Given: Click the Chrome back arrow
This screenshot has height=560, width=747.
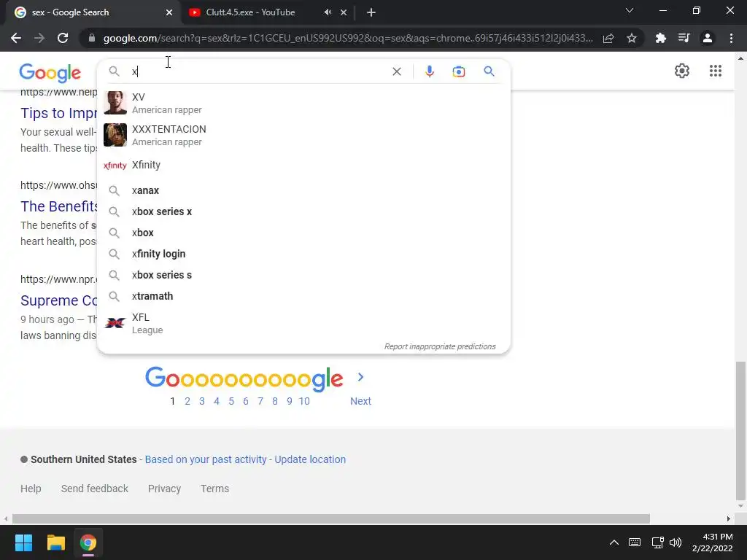Looking at the screenshot, I should [x=16, y=38].
